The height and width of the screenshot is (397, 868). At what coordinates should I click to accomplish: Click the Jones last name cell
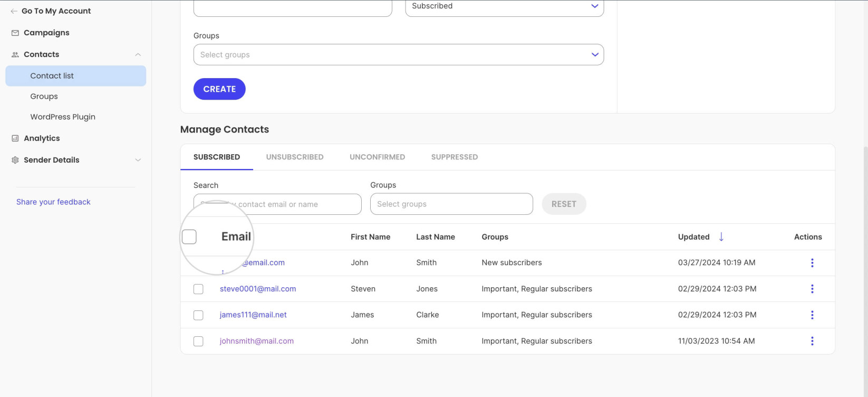pyautogui.click(x=427, y=289)
